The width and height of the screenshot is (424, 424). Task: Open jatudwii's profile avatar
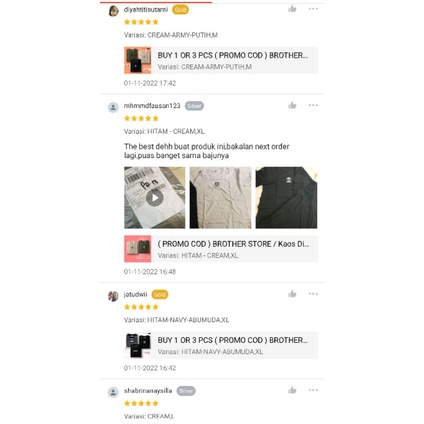click(x=113, y=296)
